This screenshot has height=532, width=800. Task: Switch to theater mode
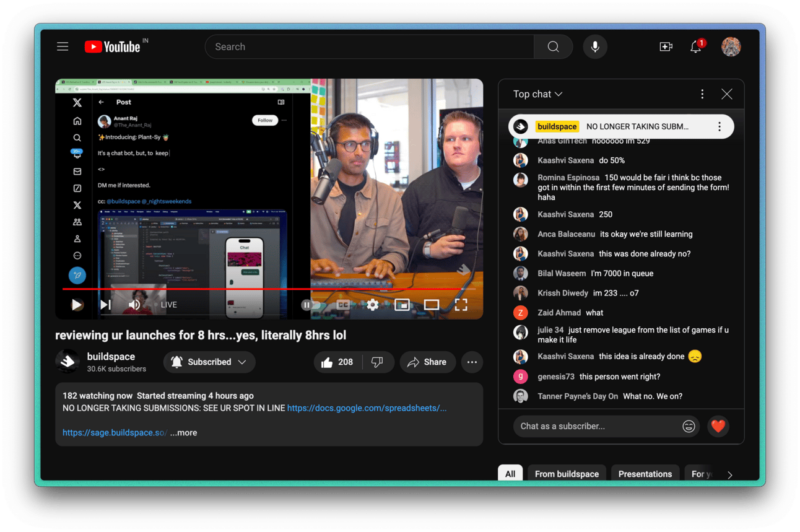tap(432, 305)
